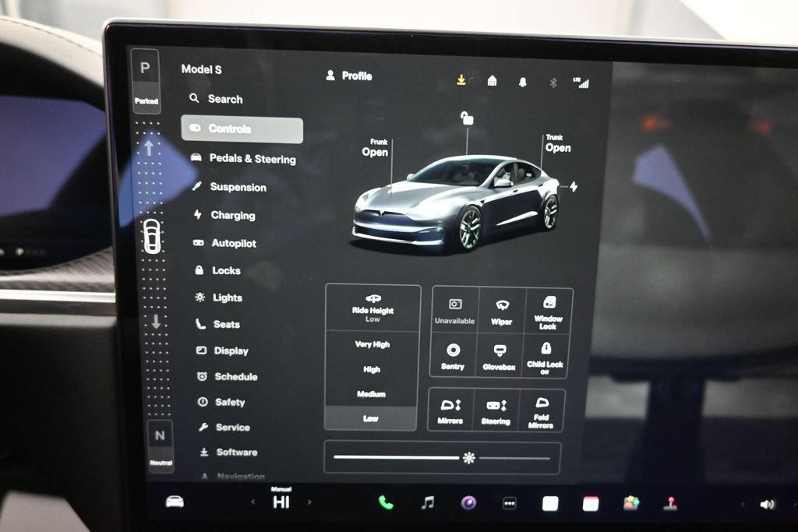Open Software settings
798x532 pixels.
coord(228,452)
